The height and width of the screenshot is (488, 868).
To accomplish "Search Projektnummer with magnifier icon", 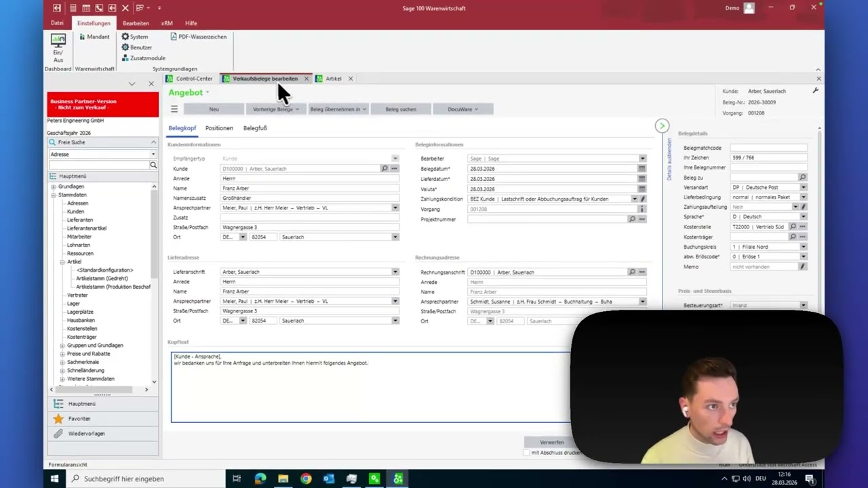I will click(632, 219).
